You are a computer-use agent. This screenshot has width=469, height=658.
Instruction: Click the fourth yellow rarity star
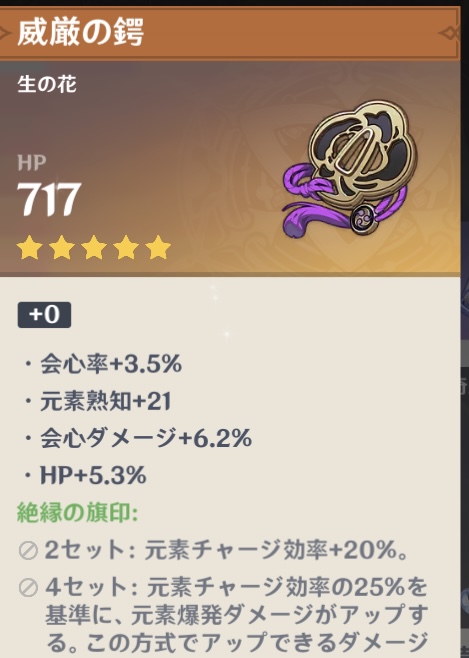[x=126, y=247]
